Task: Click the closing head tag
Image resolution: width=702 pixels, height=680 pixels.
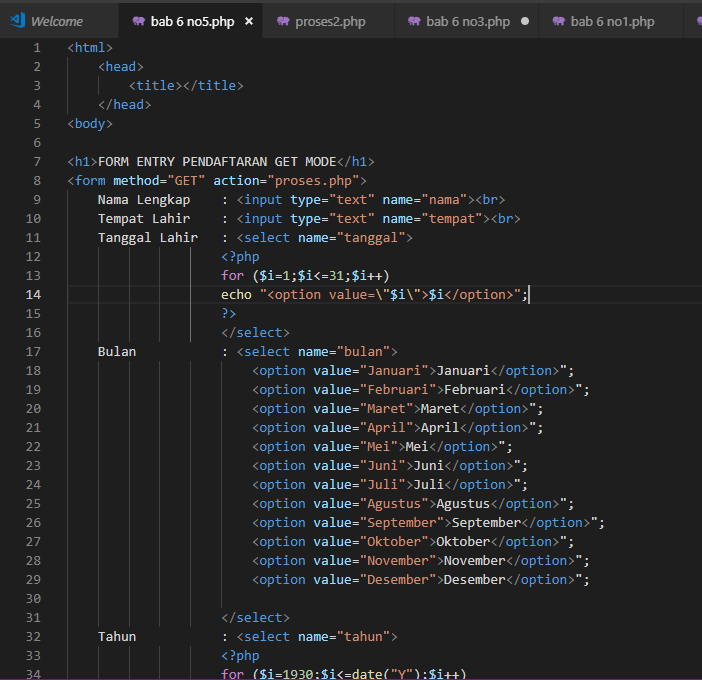Action: [124, 105]
